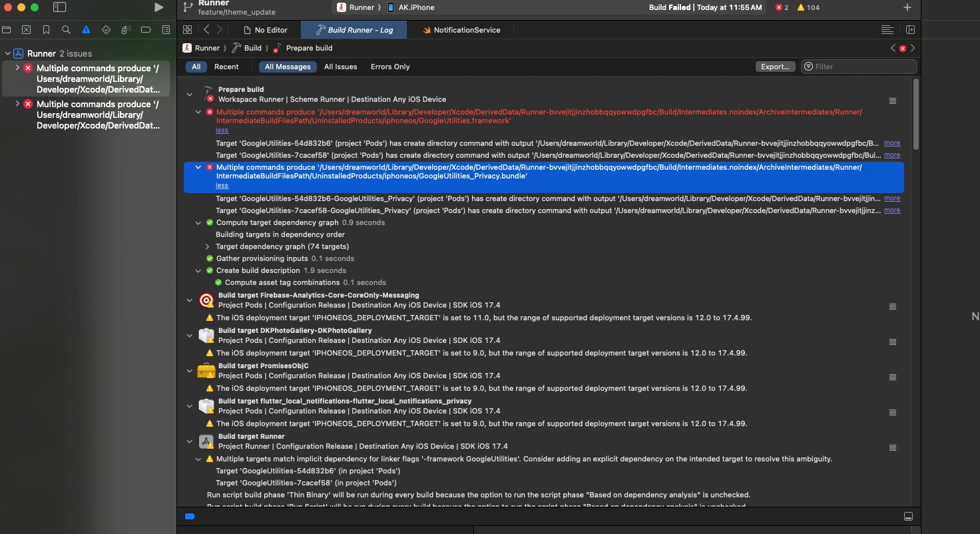Click the add editor split icon
This screenshot has height=534, width=980.
tap(910, 30)
